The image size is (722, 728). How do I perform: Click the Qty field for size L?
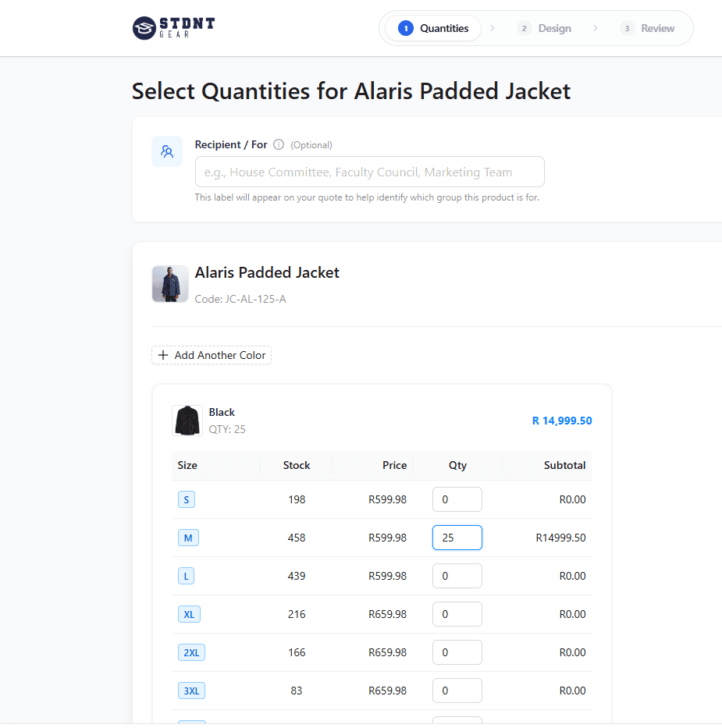click(457, 576)
